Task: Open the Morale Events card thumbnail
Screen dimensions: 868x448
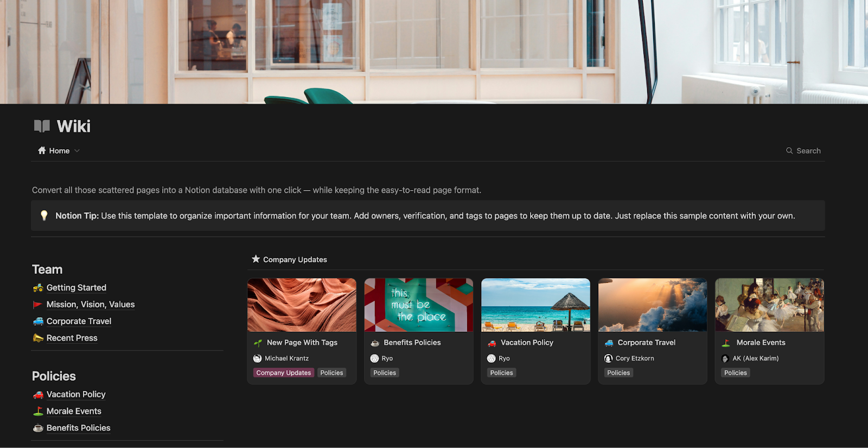Action: click(769, 305)
